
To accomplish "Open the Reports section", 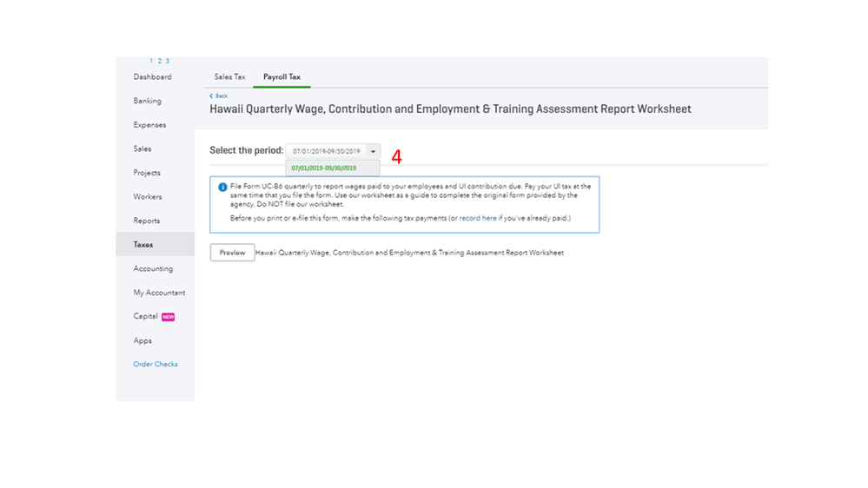I will [x=147, y=221].
